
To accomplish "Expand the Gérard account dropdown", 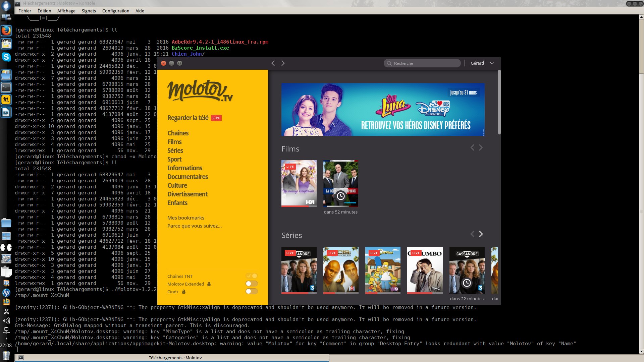I will 492,63.
